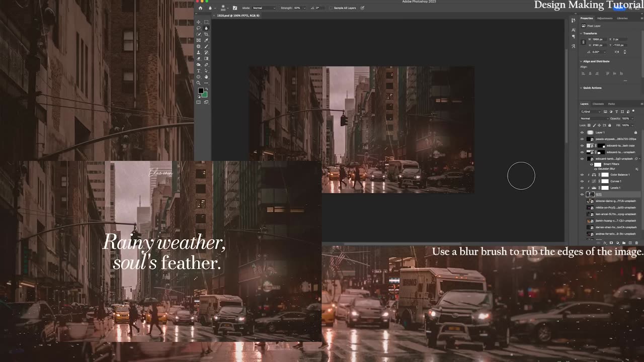644x362 pixels.
Task: Select the Ellipse shape tool
Action: 199,77
